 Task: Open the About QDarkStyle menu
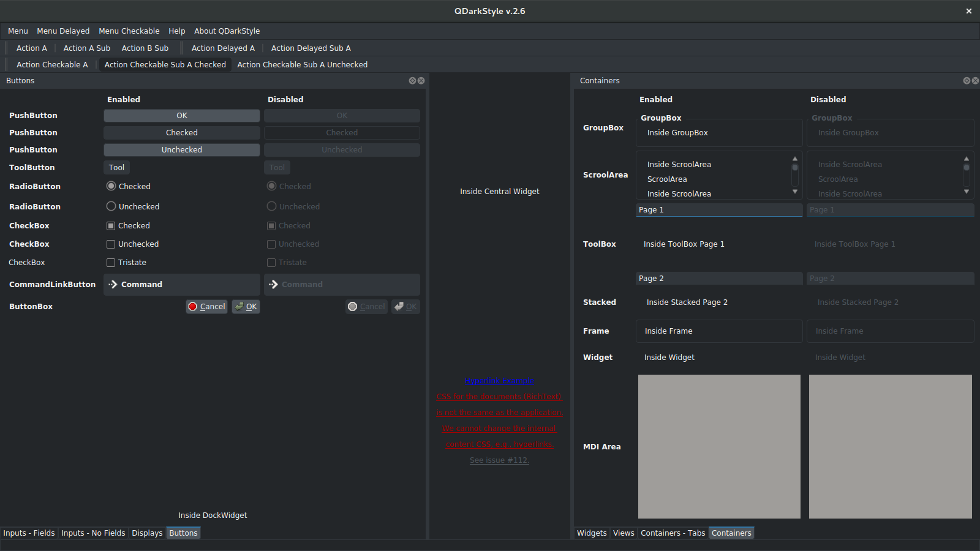pos(227,31)
